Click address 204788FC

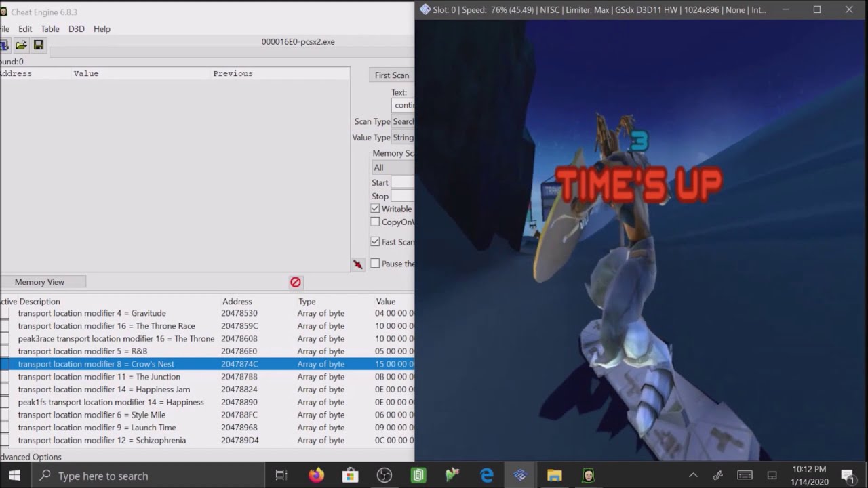(239, 415)
